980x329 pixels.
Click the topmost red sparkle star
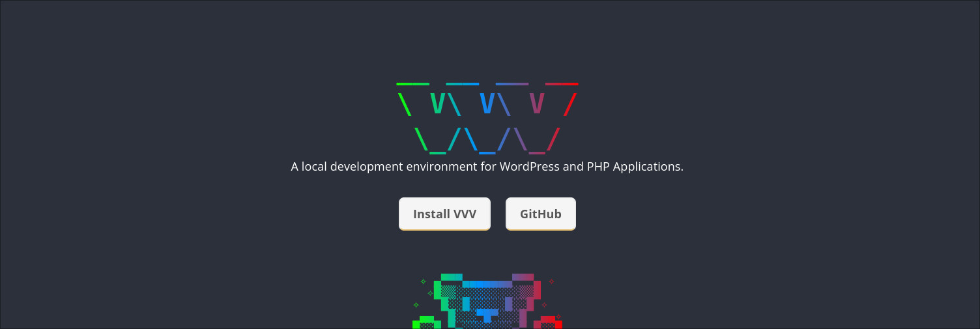551,281
